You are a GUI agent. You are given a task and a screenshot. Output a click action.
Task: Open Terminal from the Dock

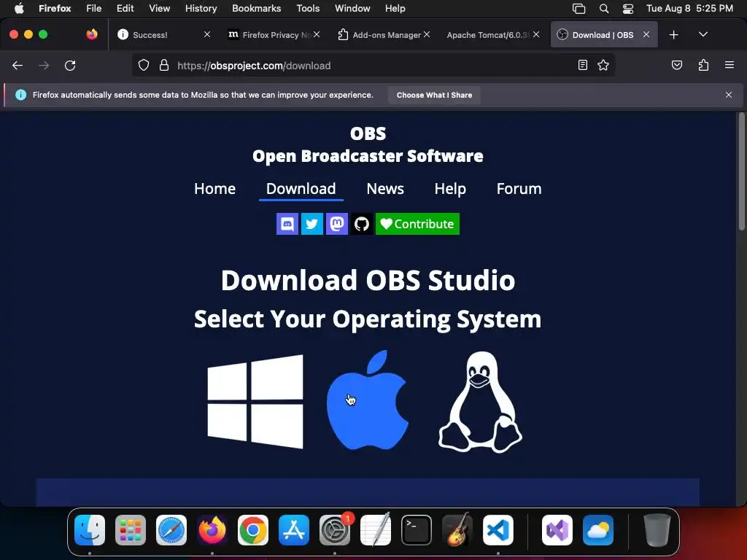(x=417, y=530)
